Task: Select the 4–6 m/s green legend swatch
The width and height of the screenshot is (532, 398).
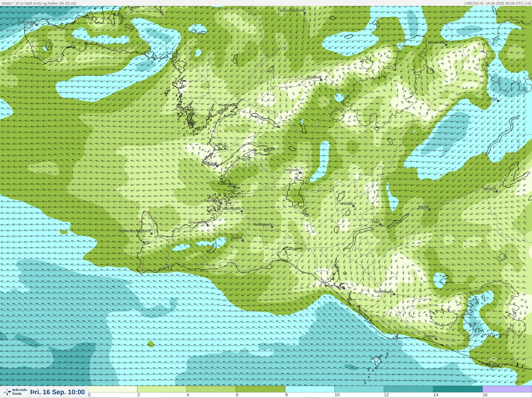Action: click(x=211, y=389)
